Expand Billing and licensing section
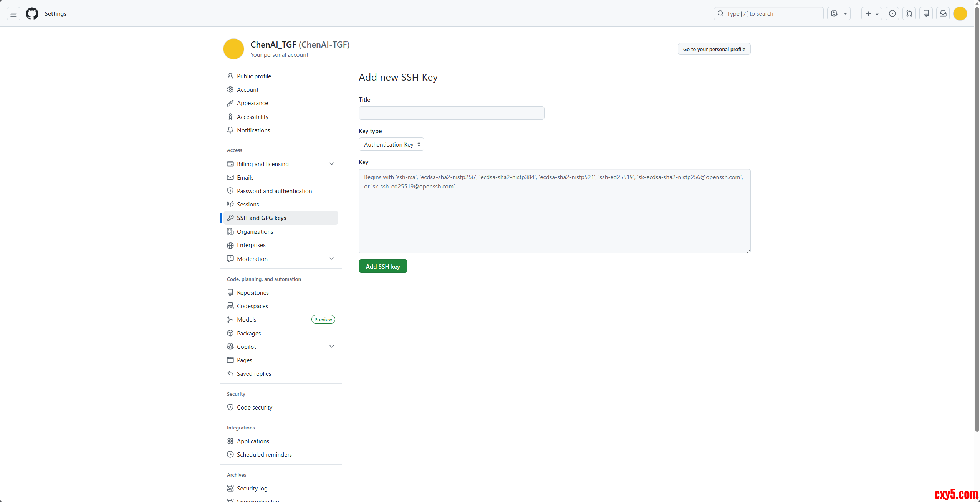Viewport: 980px width, 502px height. 331,164
